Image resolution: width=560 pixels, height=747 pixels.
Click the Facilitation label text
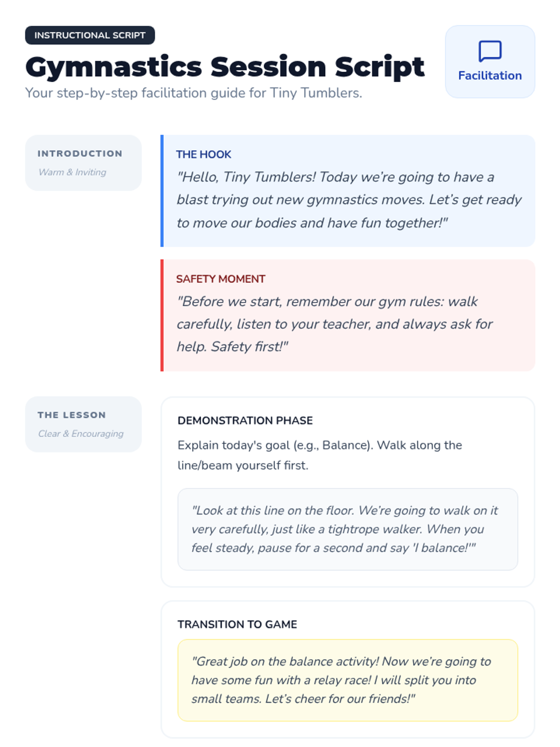point(490,76)
